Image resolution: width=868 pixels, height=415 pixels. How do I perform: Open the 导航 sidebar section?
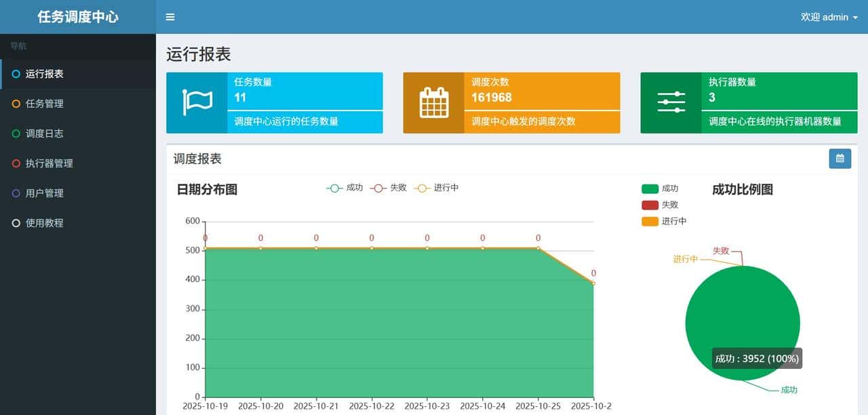[18, 45]
